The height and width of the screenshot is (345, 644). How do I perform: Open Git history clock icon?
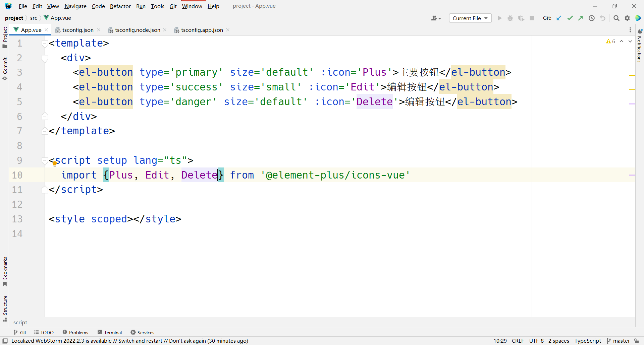pos(592,18)
